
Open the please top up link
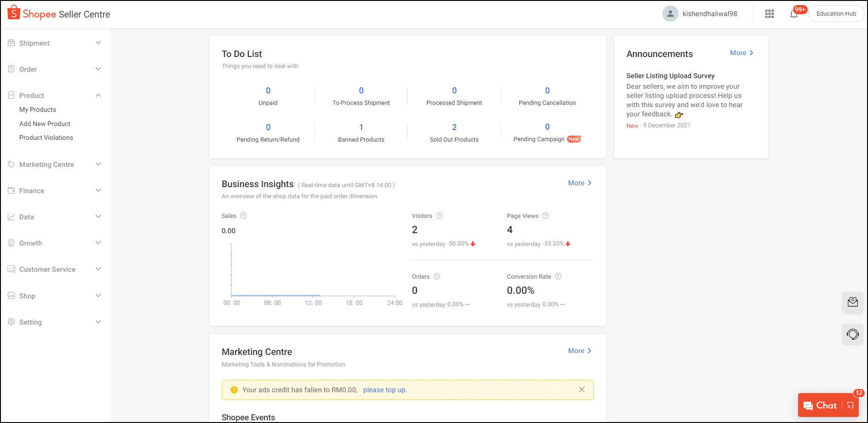pyautogui.click(x=385, y=389)
